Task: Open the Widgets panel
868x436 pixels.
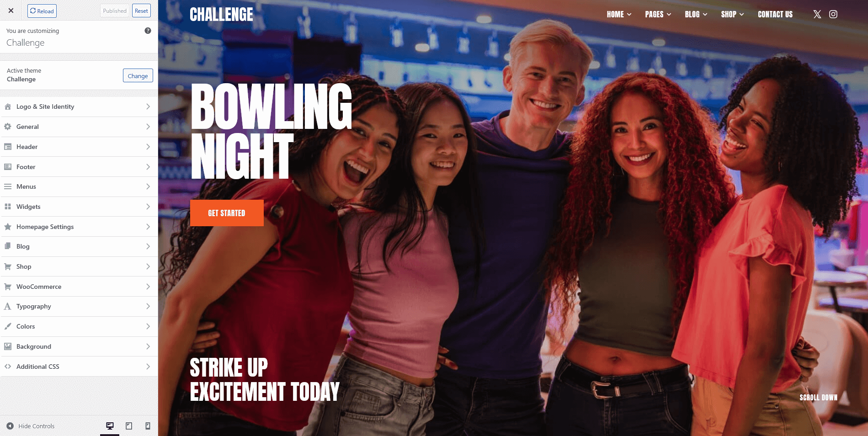Action: pos(79,207)
